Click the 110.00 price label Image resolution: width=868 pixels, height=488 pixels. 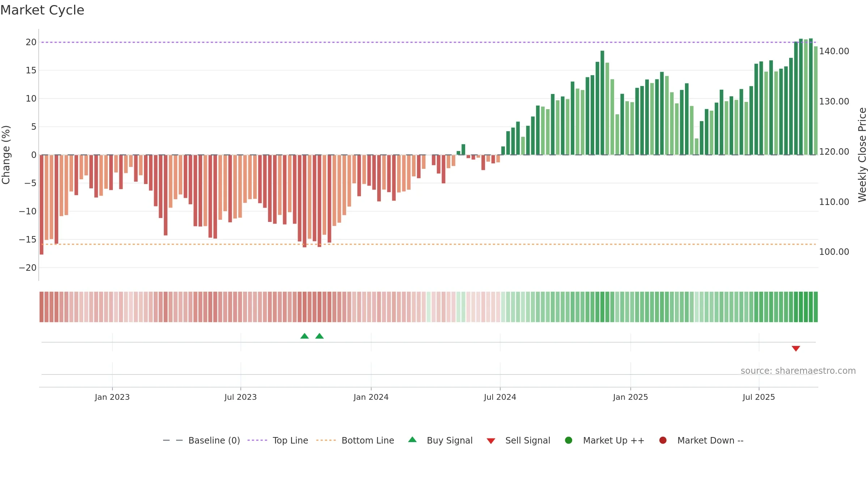point(834,202)
